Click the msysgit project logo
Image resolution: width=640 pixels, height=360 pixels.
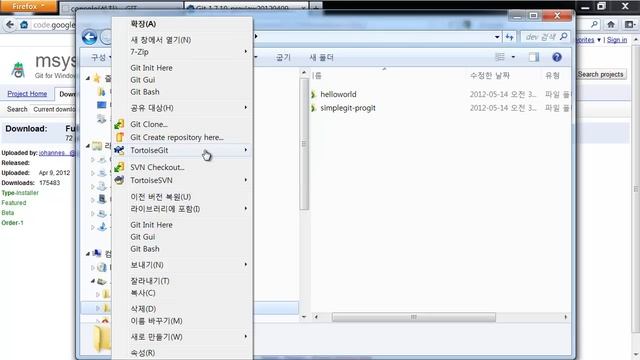point(18,69)
